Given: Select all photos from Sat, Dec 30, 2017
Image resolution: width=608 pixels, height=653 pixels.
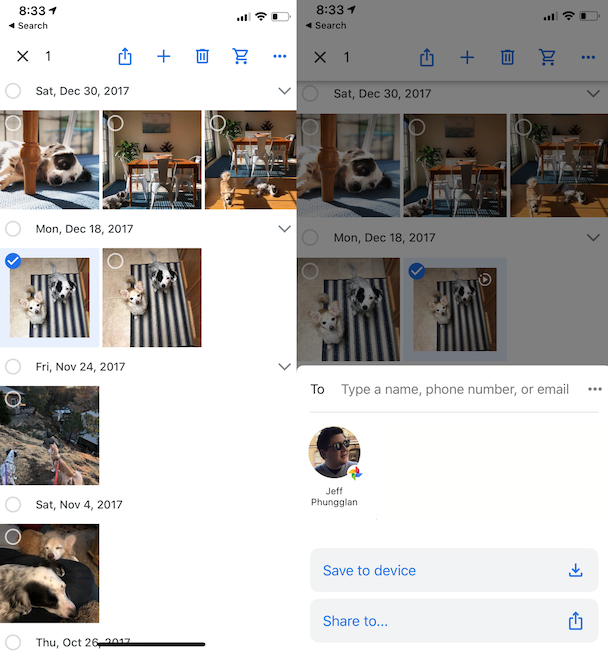Looking at the screenshot, I should tap(13, 91).
